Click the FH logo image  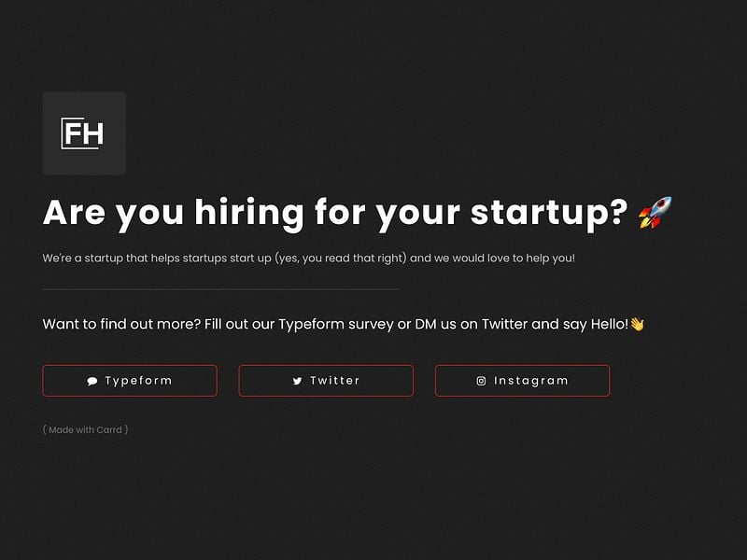click(x=83, y=133)
